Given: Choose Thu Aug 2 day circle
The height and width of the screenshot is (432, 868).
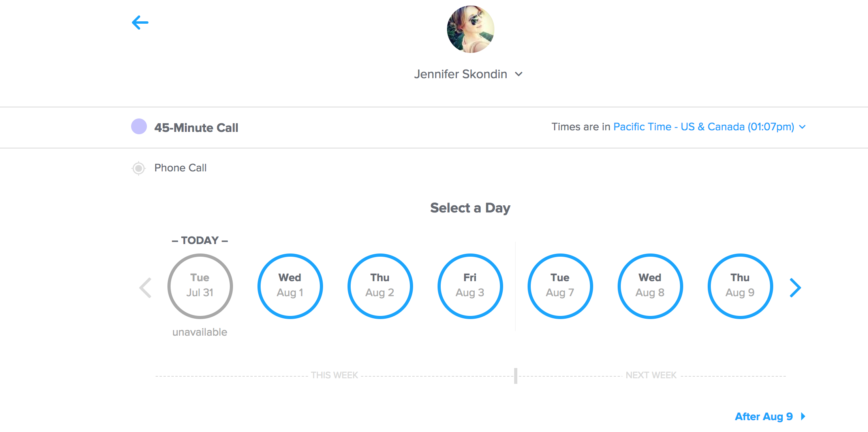Looking at the screenshot, I should (x=380, y=286).
